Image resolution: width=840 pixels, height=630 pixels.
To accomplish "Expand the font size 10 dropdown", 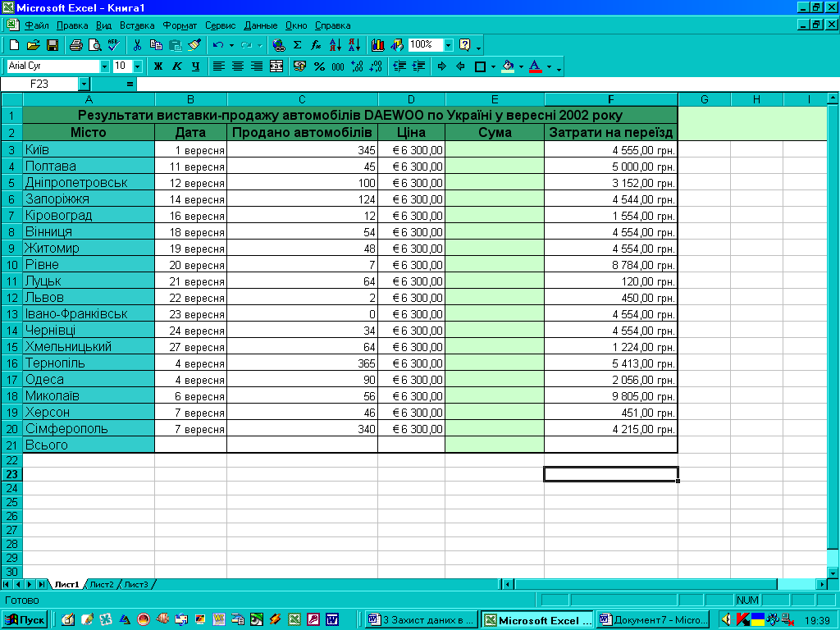I will point(138,66).
